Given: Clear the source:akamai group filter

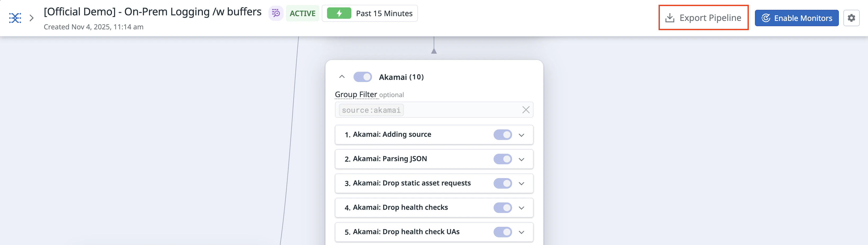Looking at the screenshot, I should (526, 110).
